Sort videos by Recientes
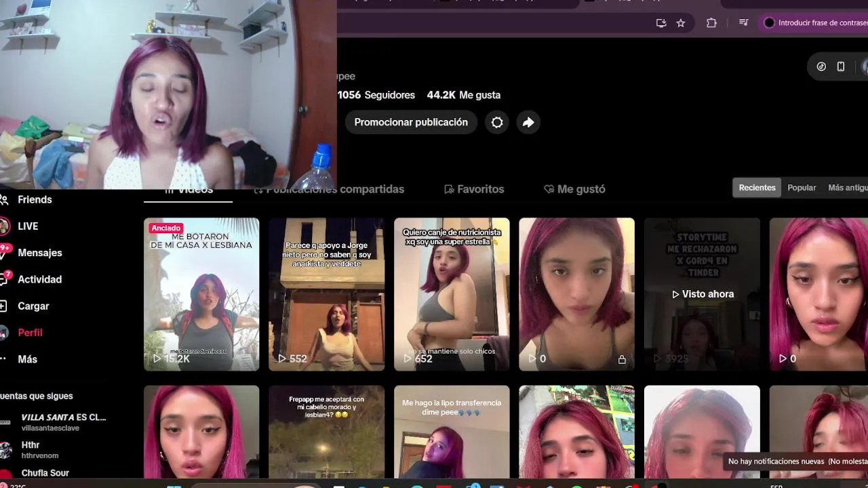Viewport: 868px width, 488px height. 757,188
